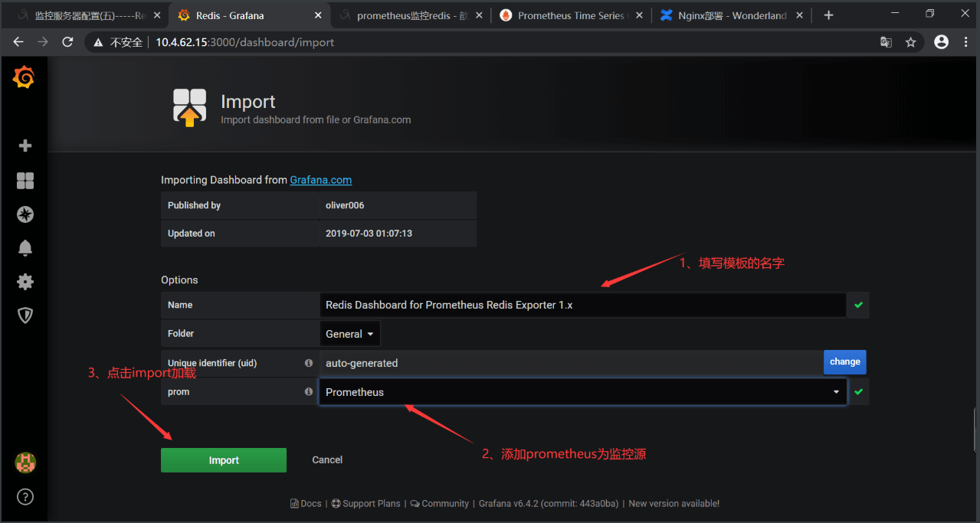
Task: Expand the General folder dropdown
Action: (x=350, y=334)
